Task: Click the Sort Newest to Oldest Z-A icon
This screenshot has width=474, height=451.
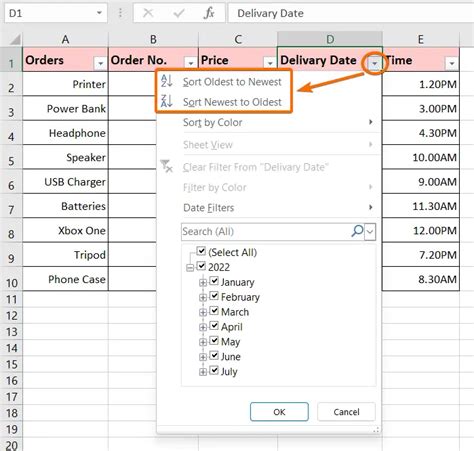Action: [x=166, y=101]
